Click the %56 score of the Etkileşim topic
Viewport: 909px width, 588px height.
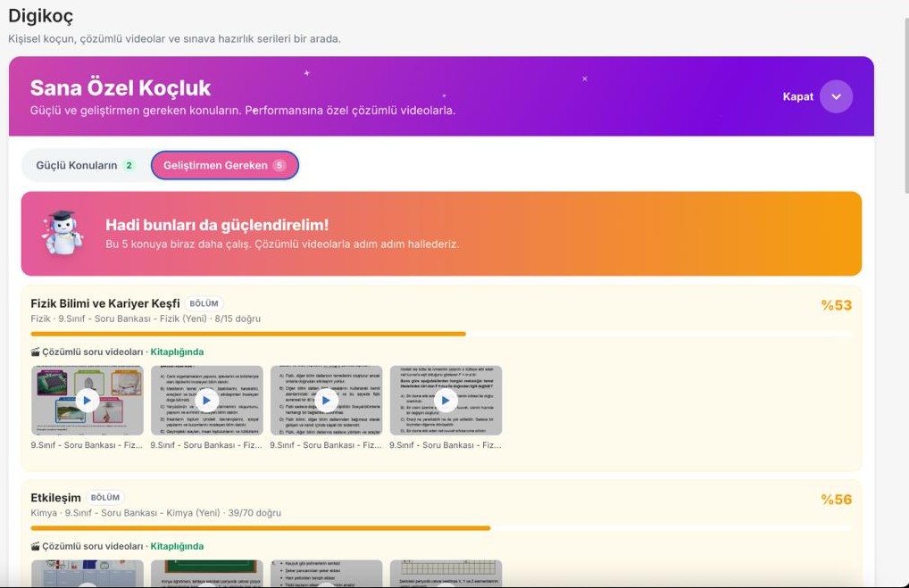click(x=837, y=500)
